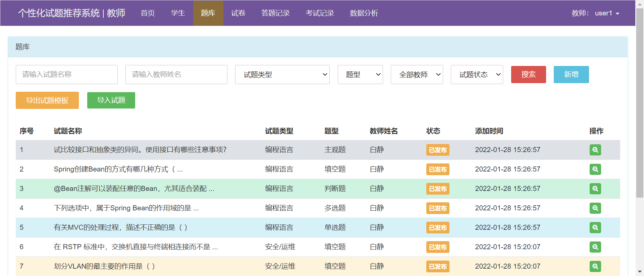Click the 新增 button
644x276 pixels.
571,74
